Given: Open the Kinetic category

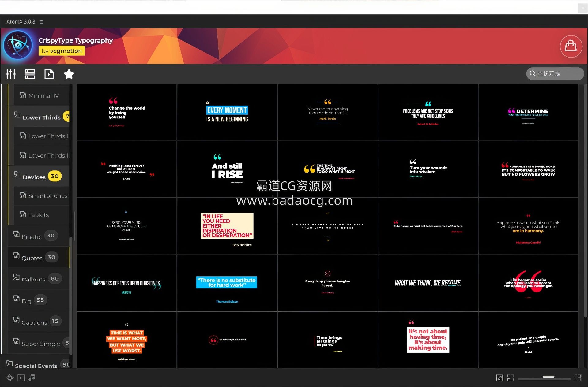Looking at the screenshot, I should pyautogui.click(x=38, y=236).
